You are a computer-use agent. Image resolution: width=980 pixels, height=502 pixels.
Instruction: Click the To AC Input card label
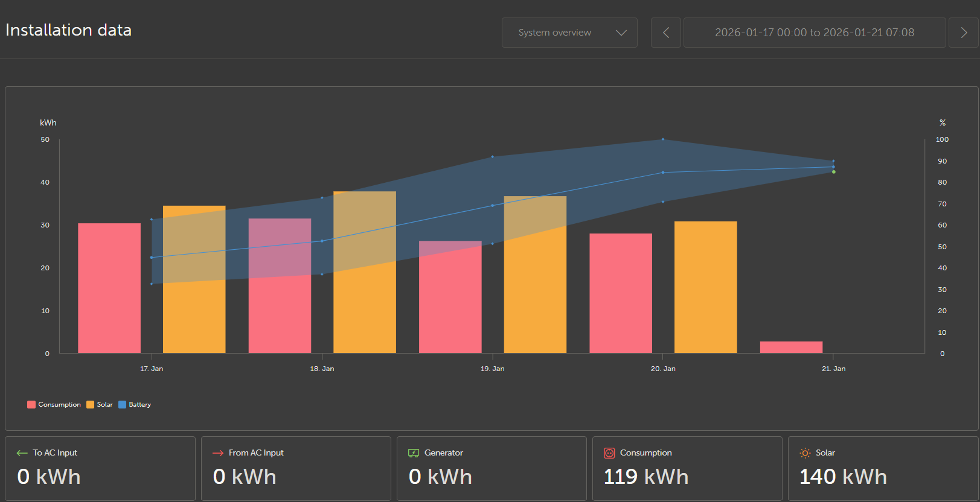(x=55, y=453)
